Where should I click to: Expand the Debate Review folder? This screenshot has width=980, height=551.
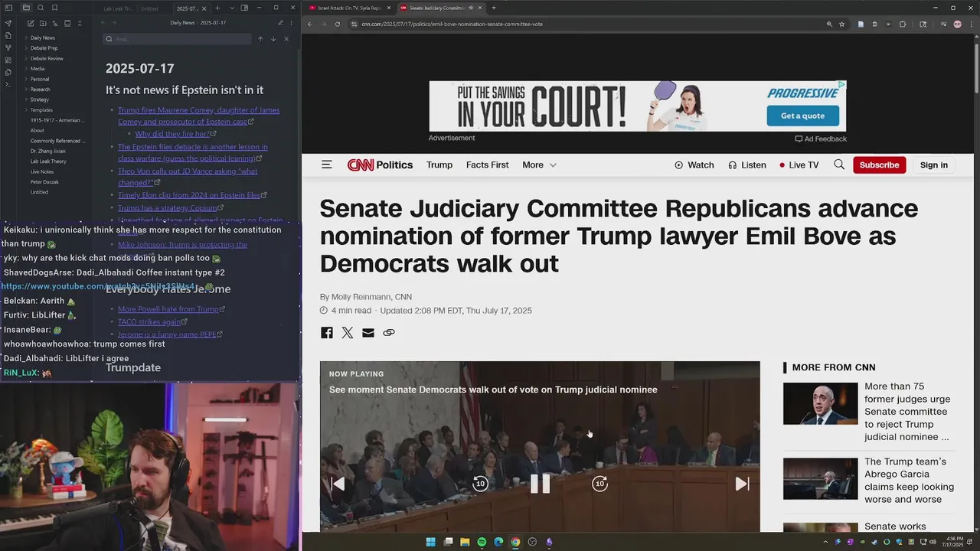click(x=47, y=58)
